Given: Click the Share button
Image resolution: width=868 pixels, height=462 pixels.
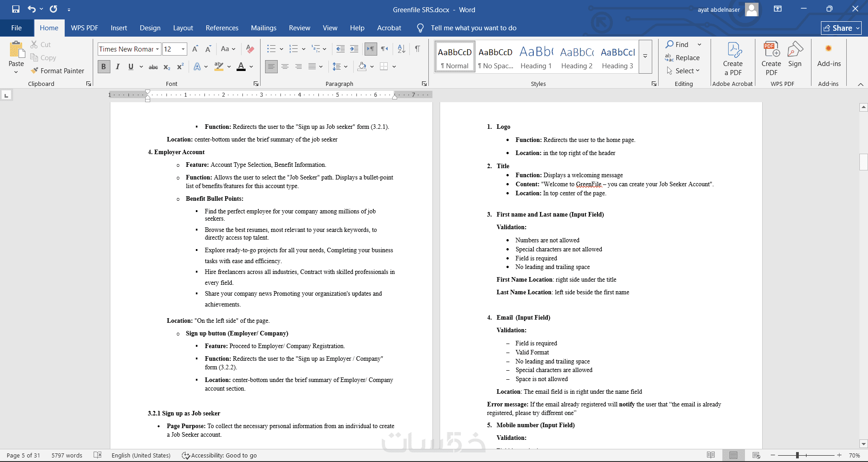Looking at the screenshot, I should tap(841, 28).
